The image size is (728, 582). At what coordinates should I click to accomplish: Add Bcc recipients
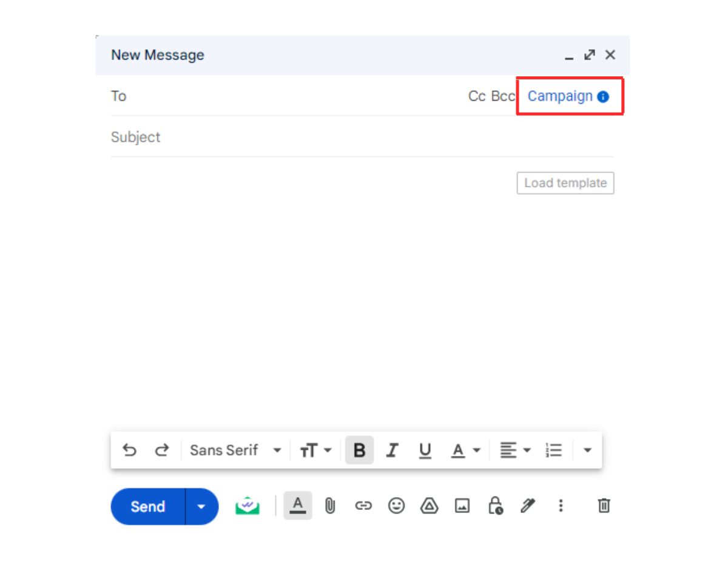503,96
